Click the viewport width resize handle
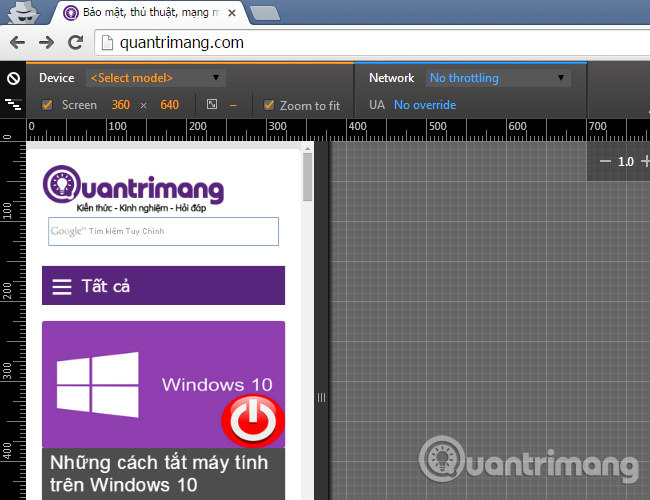The image size is (650, 500). [321, 398]
